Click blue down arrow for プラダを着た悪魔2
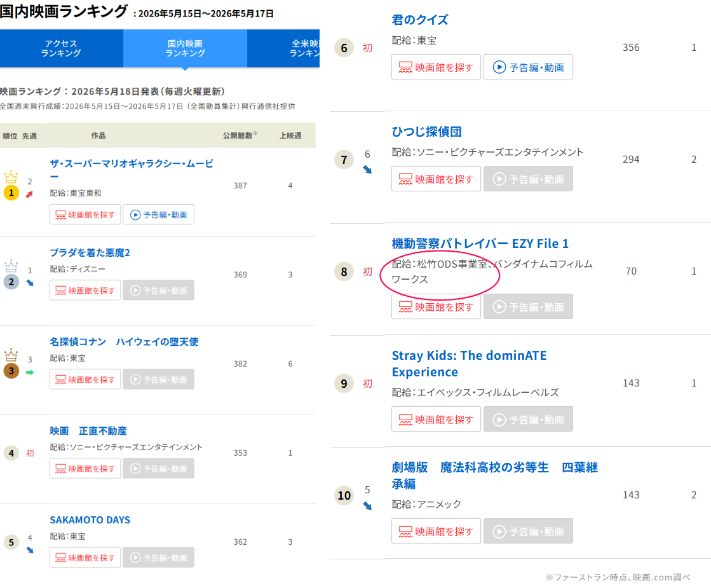This screenshot has width=711, height=588. tap(30, 283)
